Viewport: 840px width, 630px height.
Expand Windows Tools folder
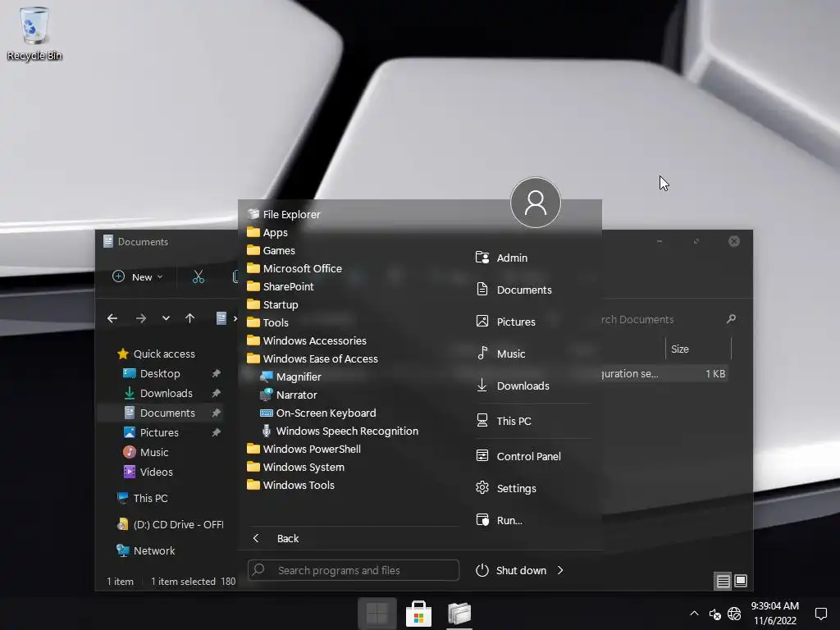coord(291,486)
